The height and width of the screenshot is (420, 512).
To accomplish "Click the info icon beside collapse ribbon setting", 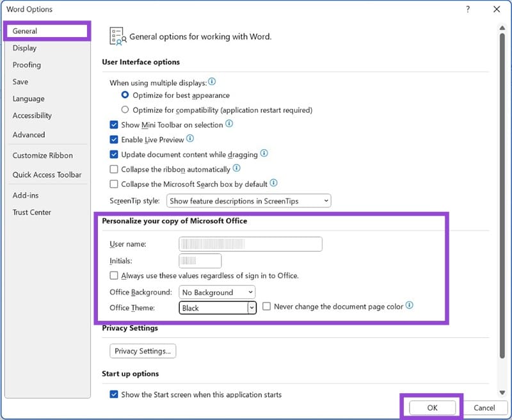I will coord(235,169).
